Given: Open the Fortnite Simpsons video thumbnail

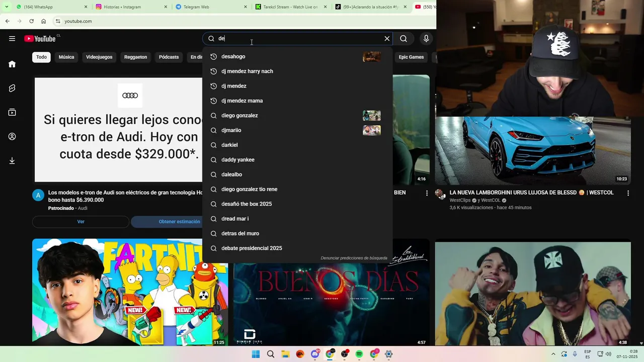Looking at the screenshot, I should pyautogui.click(x=130, y=293).
